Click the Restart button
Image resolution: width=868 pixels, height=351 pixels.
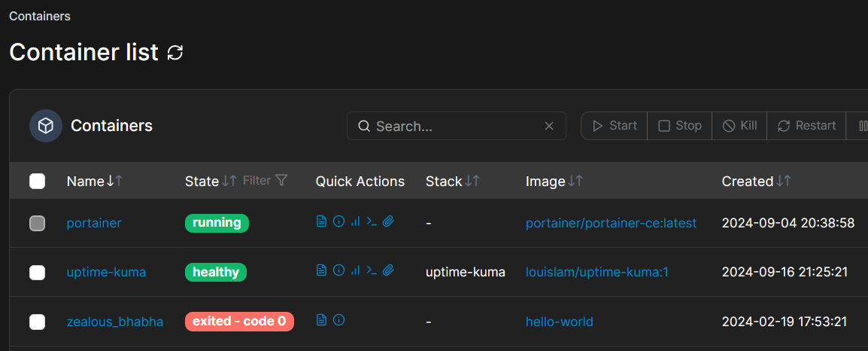pyautogui.click(x=806, y=126)
